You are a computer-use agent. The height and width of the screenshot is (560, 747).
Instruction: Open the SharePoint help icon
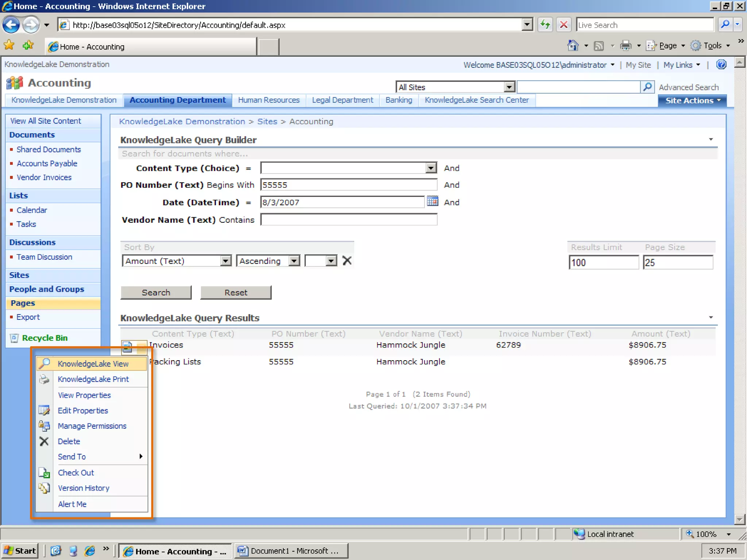click(721, 65)
